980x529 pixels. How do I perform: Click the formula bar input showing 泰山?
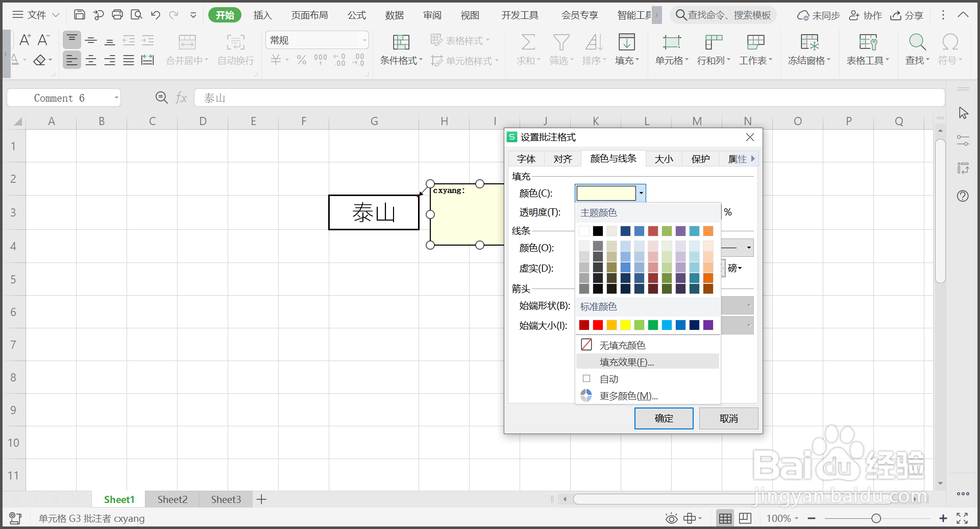(569, 98)
